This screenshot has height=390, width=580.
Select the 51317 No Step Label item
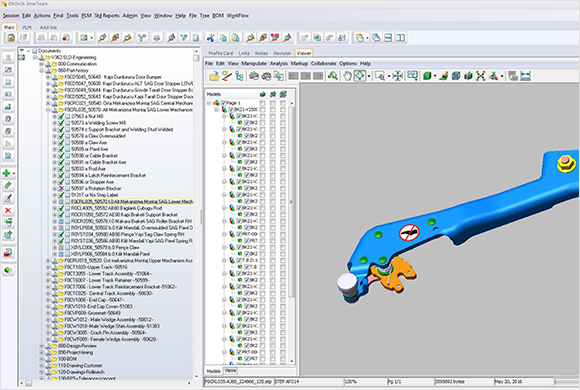94,195
